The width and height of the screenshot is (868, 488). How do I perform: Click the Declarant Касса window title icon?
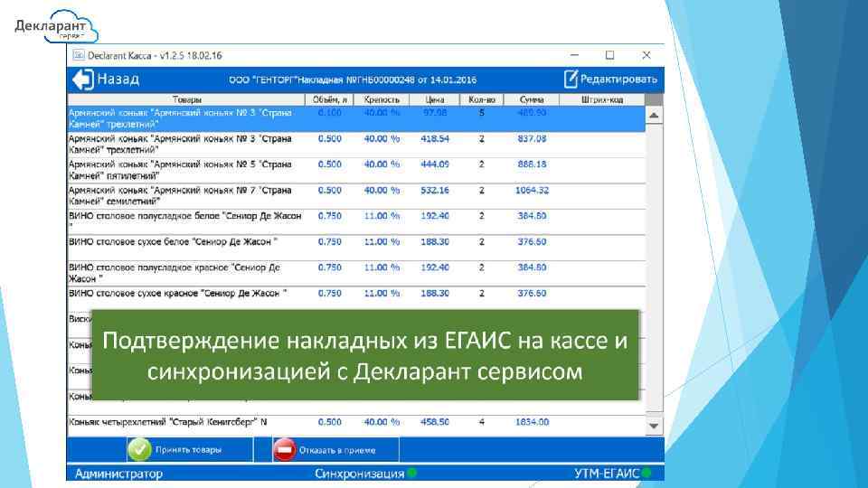click(79, 55)
